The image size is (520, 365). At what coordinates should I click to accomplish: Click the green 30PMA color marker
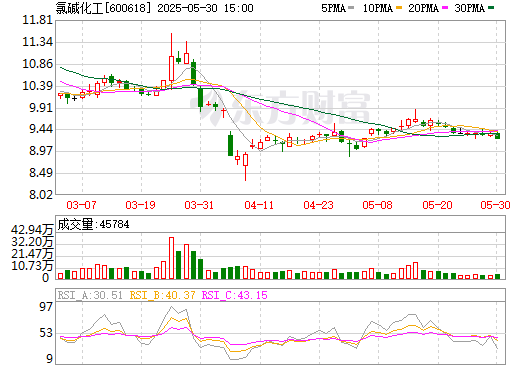491,8
